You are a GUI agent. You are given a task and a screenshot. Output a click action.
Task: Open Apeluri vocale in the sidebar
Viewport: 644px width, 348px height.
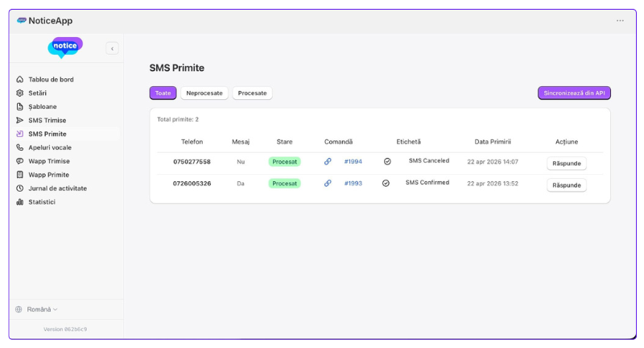[x=50, y=147]
